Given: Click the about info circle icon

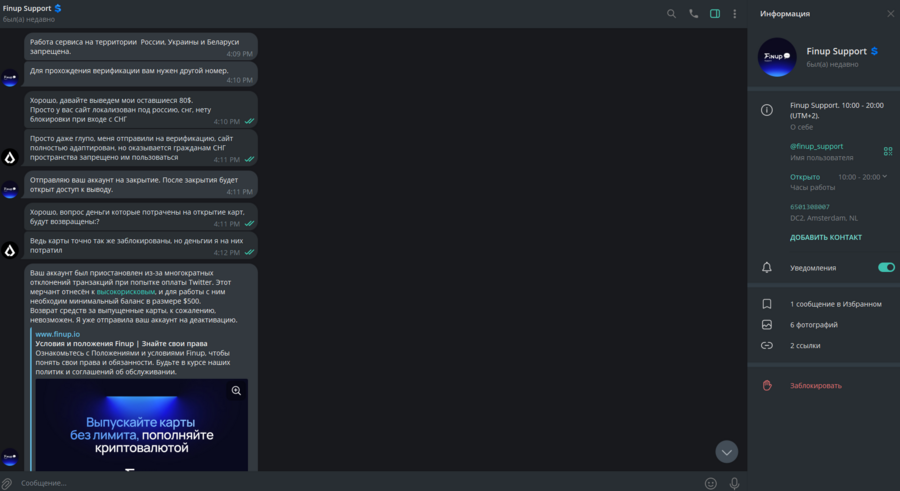Looking at the screenshot, I should 767,110.
